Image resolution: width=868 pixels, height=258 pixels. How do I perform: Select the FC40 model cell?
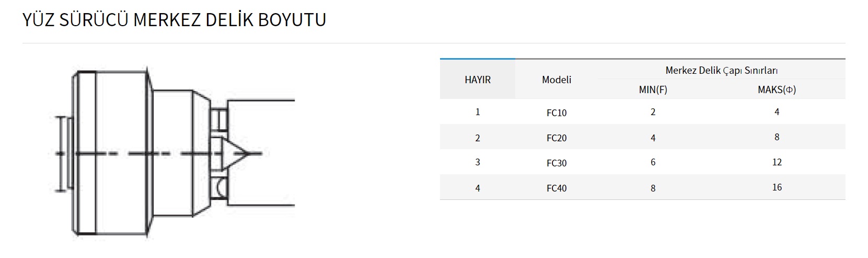[x=557, y=188]
